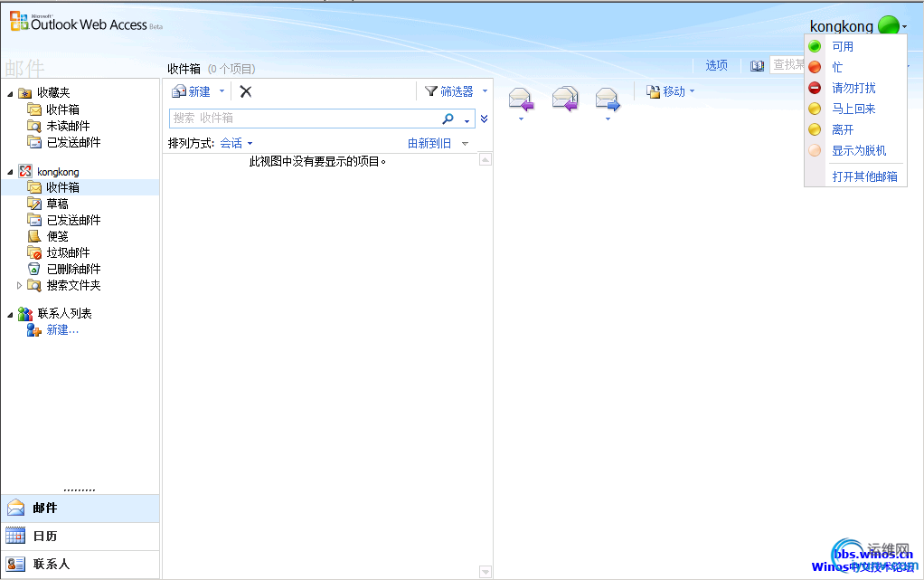Click the 由新到旧 sort order link

429,143
